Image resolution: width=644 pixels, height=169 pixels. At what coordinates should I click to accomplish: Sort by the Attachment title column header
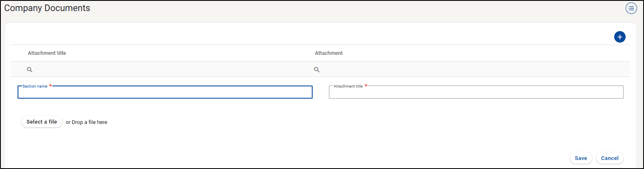47,53
